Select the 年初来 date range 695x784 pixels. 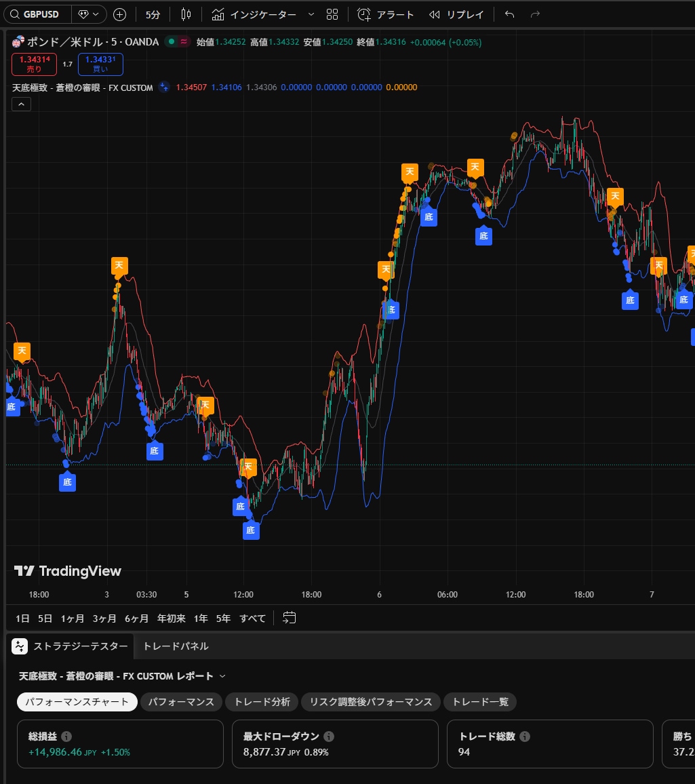172,619
